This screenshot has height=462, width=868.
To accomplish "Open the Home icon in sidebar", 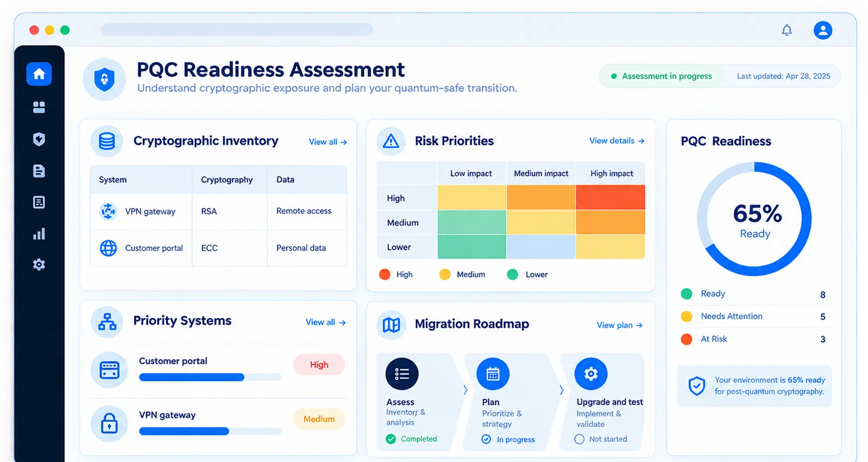I will (39, 74).
